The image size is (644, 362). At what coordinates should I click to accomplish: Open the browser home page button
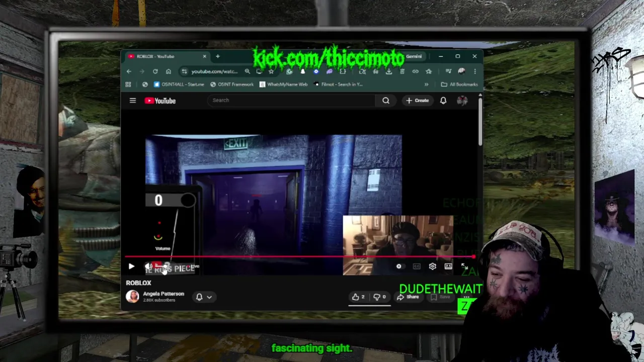point(169,71)
